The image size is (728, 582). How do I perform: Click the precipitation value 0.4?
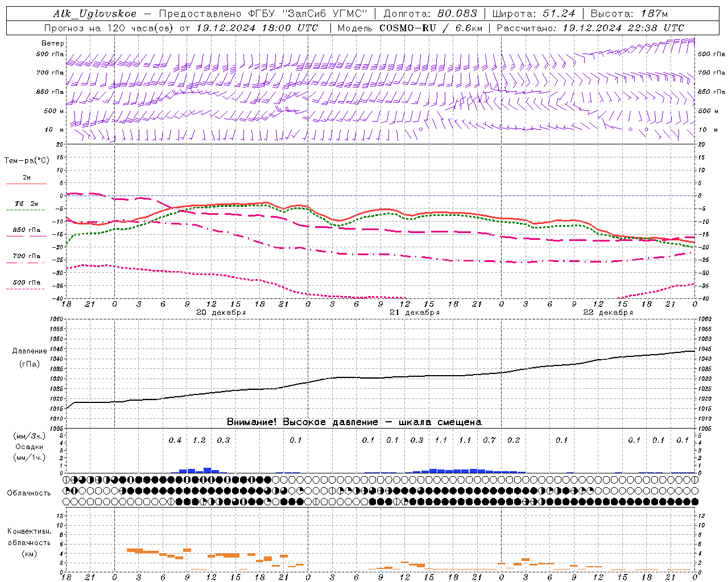point(175,440)
